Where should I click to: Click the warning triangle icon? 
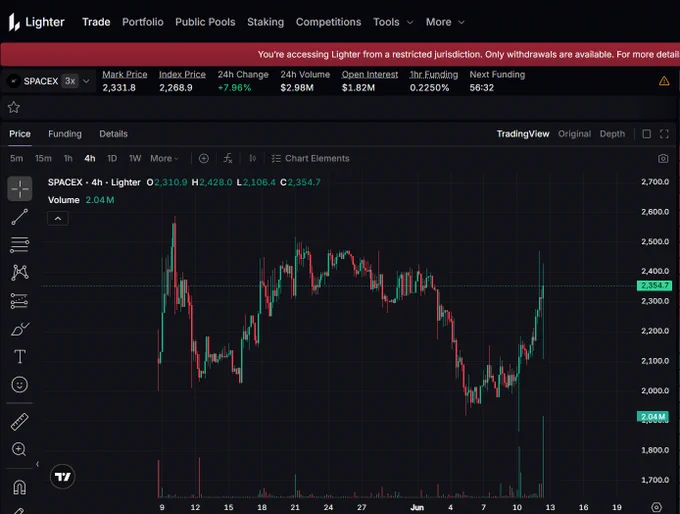coord(664,81)
